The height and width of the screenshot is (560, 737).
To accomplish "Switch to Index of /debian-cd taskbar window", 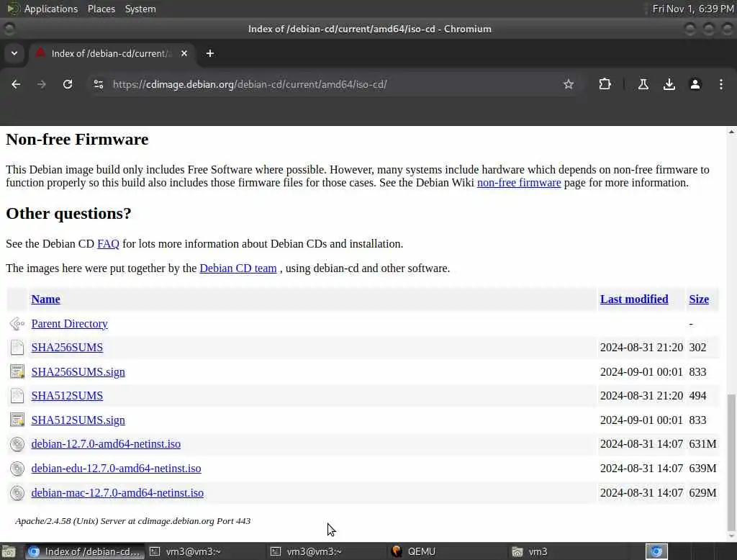I will [85, 551].
